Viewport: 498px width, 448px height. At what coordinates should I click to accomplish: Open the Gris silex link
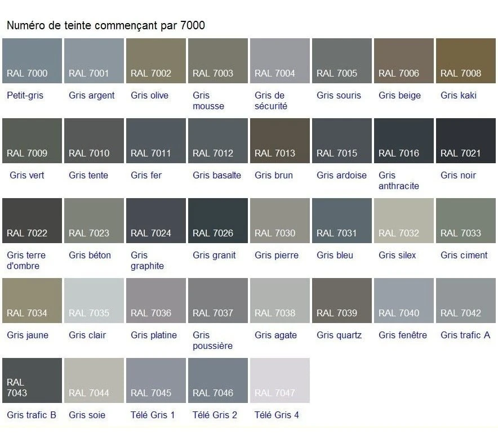coord(397,255)
